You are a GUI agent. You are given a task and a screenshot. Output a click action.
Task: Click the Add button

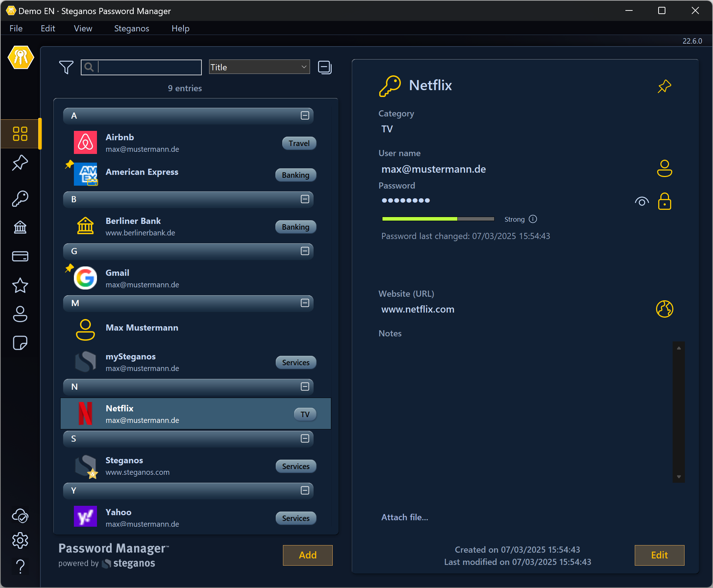point(307,555)
